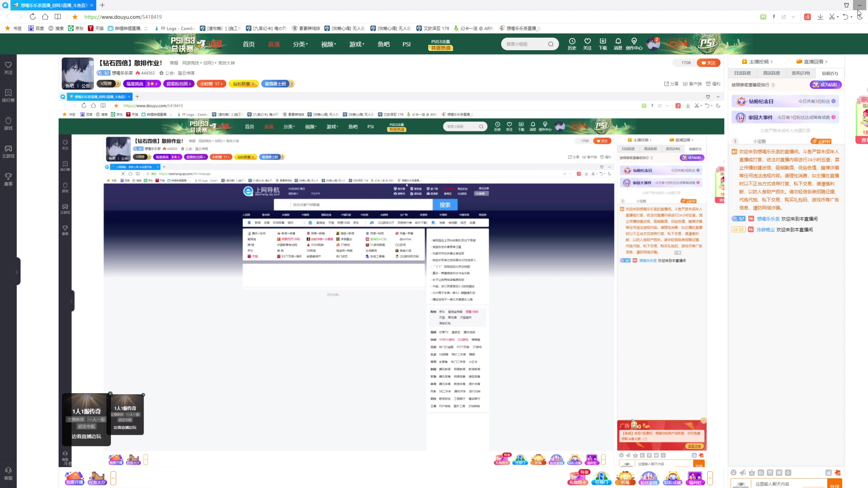Viewport: 868px width, 488px height.
Task: Open 排行榜 in the left sidebar
Action: (8, 96)
